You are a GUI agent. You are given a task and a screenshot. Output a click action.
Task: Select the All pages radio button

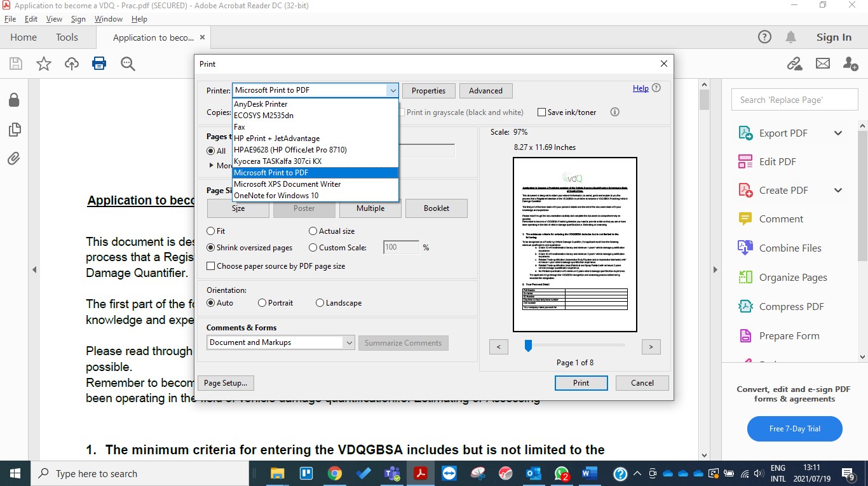coord(210,151)
